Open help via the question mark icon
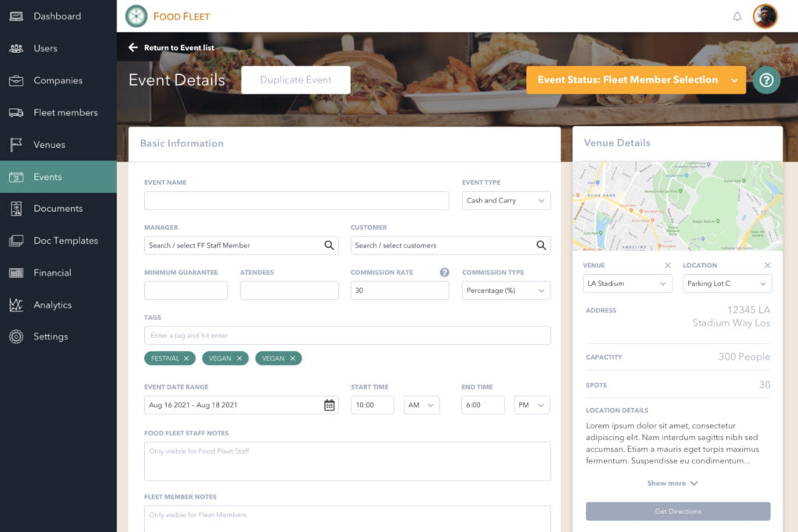The image size is (798, 532). click(766, 80)
